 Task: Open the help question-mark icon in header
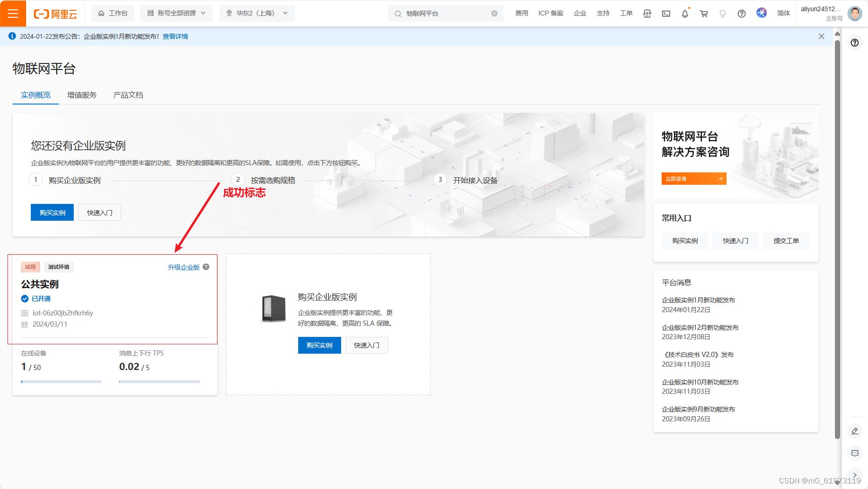click(742, 14)
